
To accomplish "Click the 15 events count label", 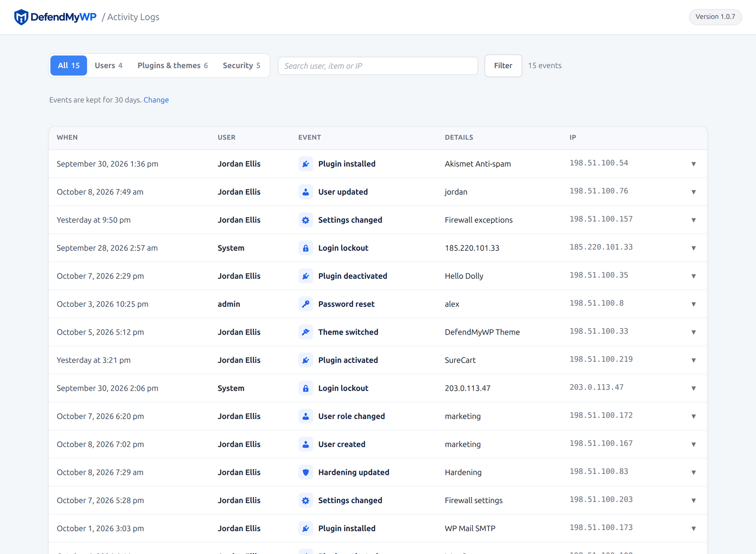I will coord(544,66).
